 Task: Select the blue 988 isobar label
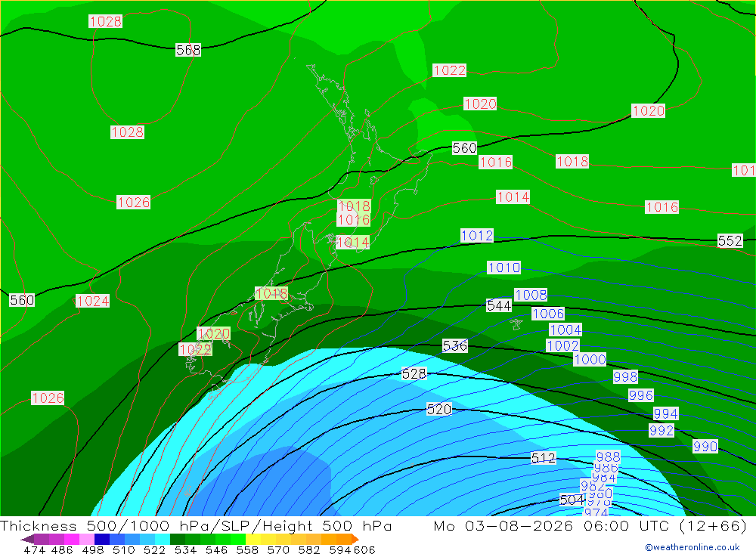pyautogui.click(x=608, y=456)
